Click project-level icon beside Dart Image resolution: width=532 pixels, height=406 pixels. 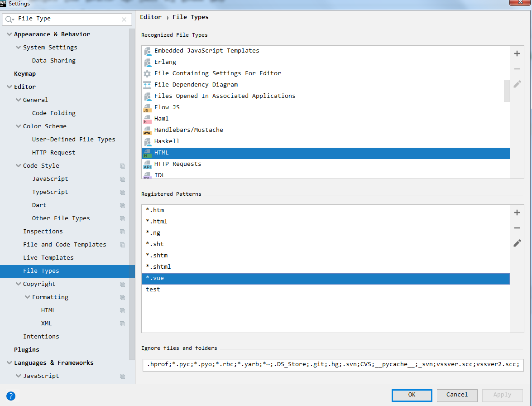pos(123,205)
